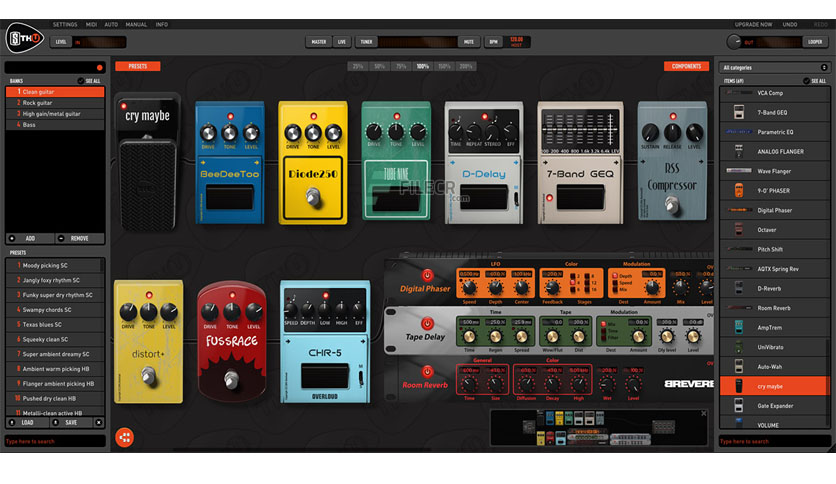Viewport: 836px width, 484px height.
Task: Click the X next to SAVE
Action: pyautogui.click(x=99, y=422)
